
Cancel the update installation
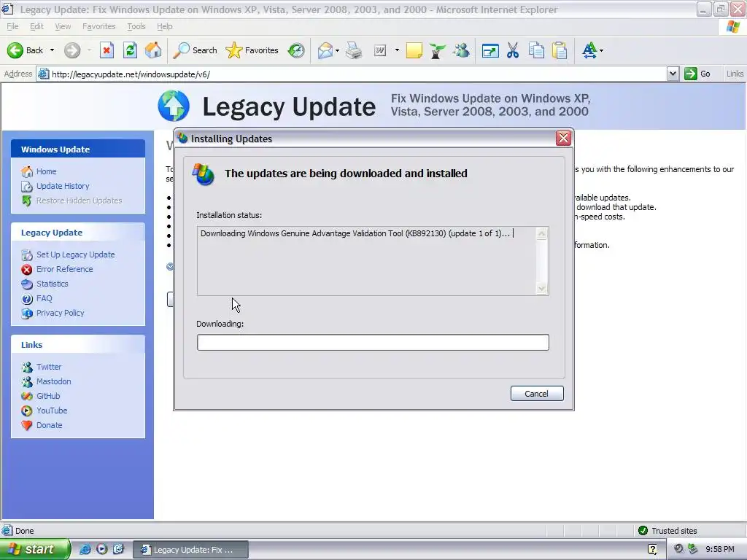pyautogui.click(x=537, y=393)
